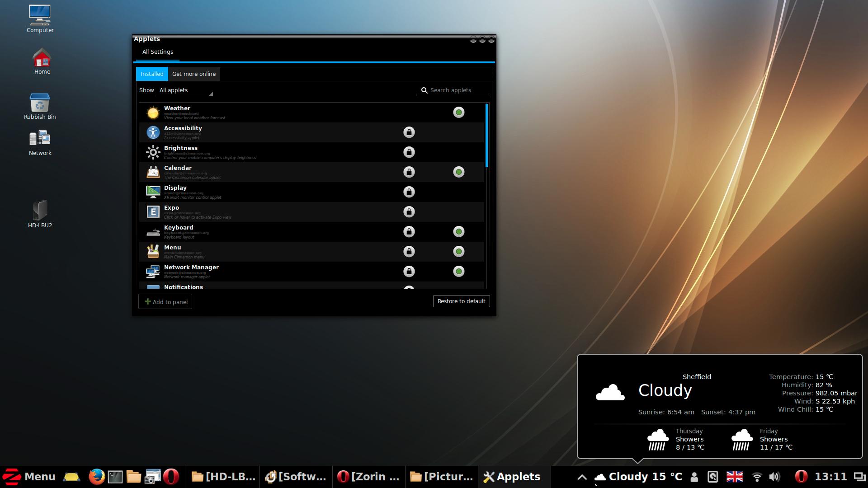Expand hidden tray icons with panel chevron

point(582,477)
